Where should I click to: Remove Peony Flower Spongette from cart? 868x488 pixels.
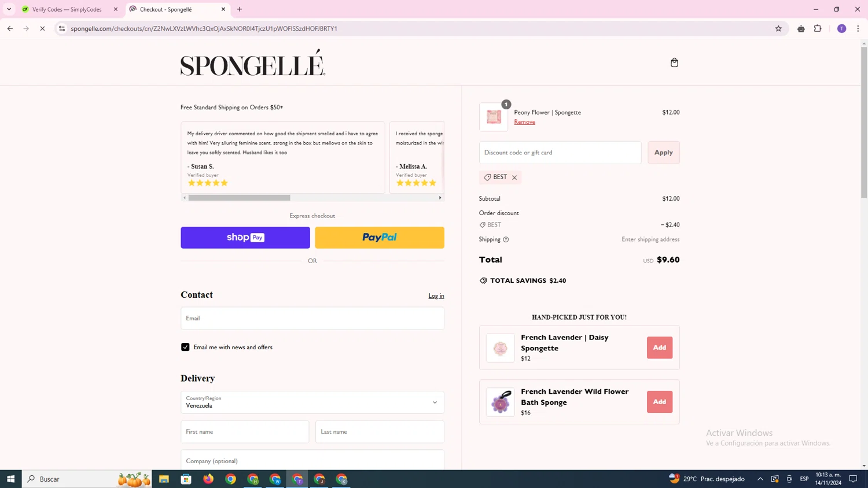[x=524, y=122]
